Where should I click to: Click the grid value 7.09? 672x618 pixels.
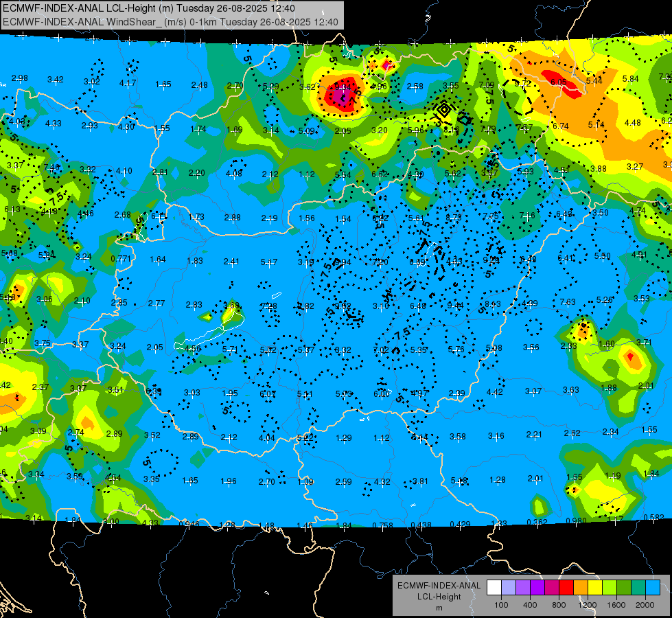click(x=487, y=84)
